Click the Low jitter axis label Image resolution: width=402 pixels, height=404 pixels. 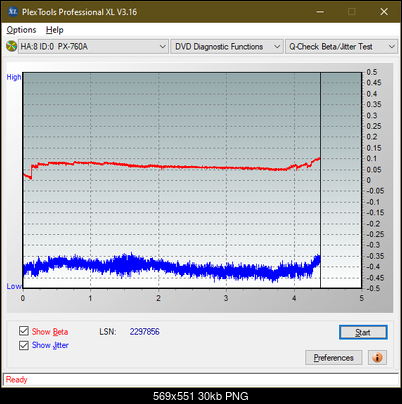14,286
